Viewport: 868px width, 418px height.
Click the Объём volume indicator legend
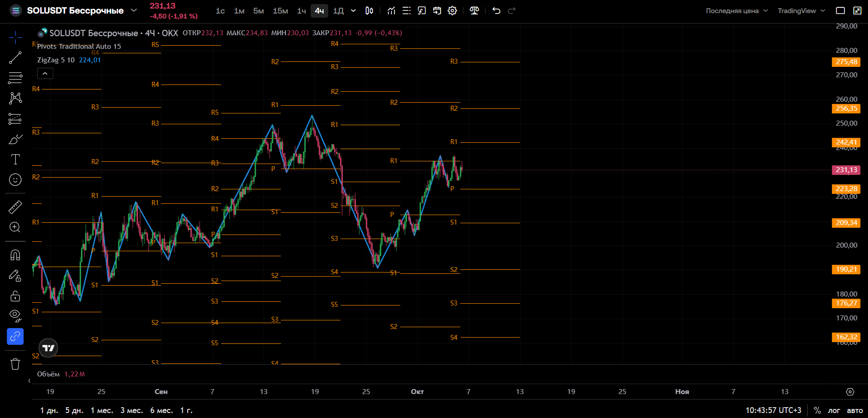48,374
